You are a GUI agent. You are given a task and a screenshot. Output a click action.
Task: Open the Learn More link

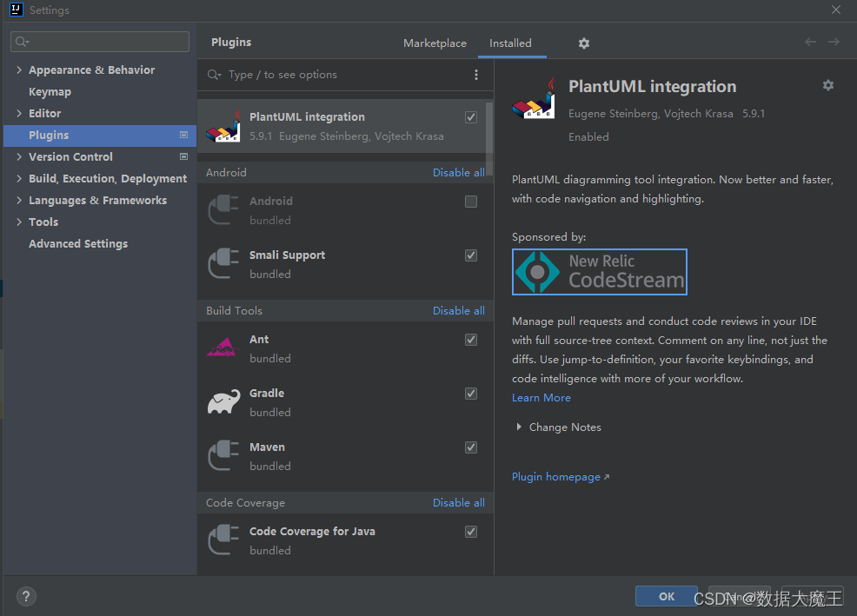[541, 398]
